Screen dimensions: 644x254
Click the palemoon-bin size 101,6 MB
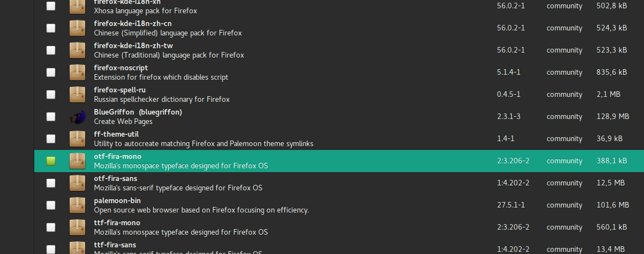point(612,205)
